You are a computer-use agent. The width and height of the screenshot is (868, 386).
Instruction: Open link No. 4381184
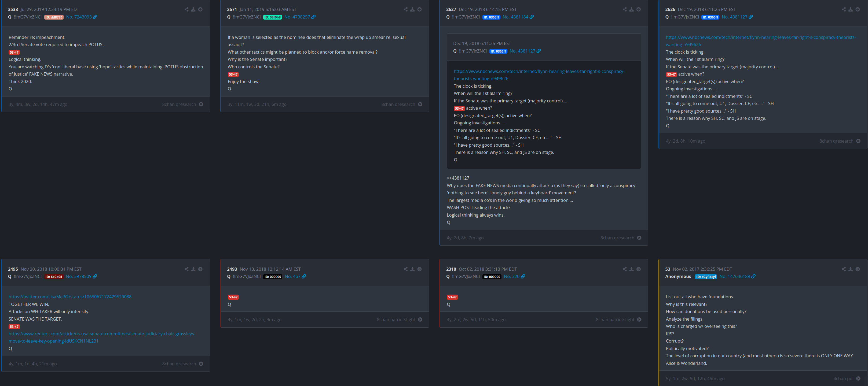point(518,17)
